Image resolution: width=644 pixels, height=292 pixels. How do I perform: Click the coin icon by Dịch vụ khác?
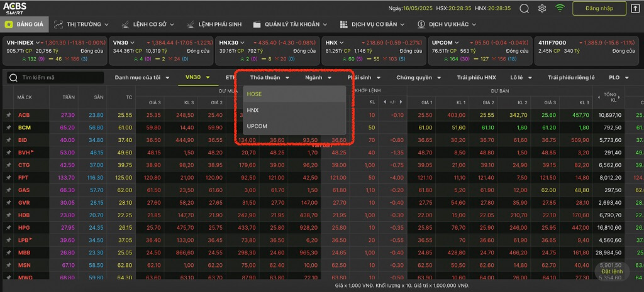[421, 24]
